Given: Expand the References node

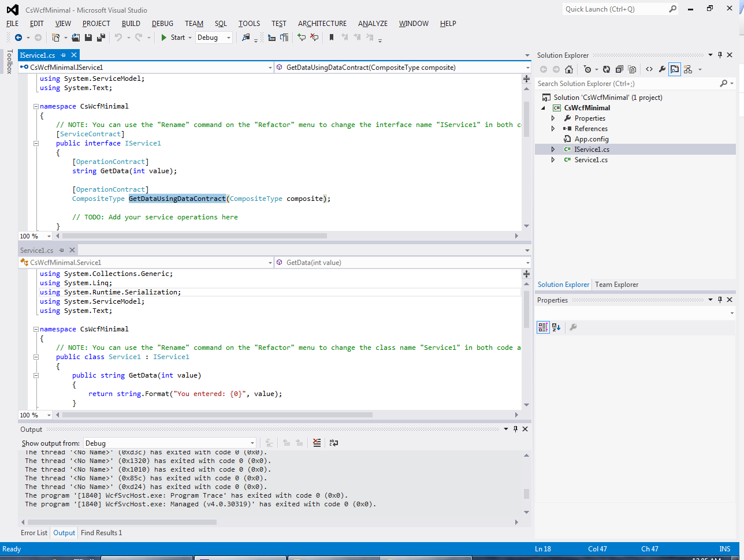Looking at the screenshot, I should click(553, 128).
